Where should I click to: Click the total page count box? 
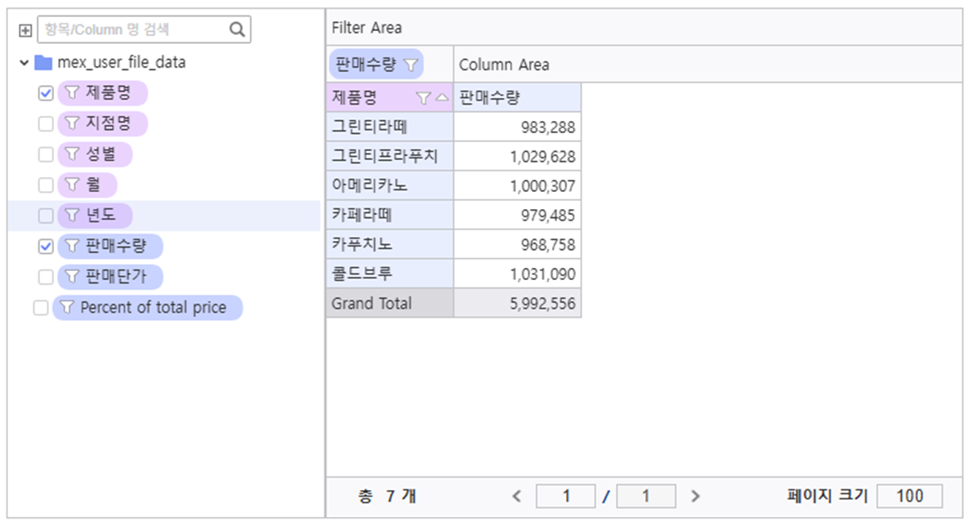[646, 496]
